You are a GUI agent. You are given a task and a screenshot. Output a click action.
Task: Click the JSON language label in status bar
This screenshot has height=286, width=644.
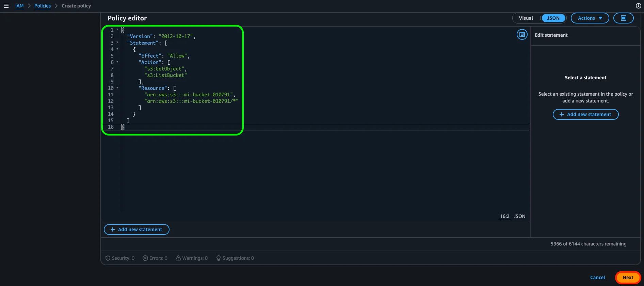pyautogui.click(x=519, y=216)
